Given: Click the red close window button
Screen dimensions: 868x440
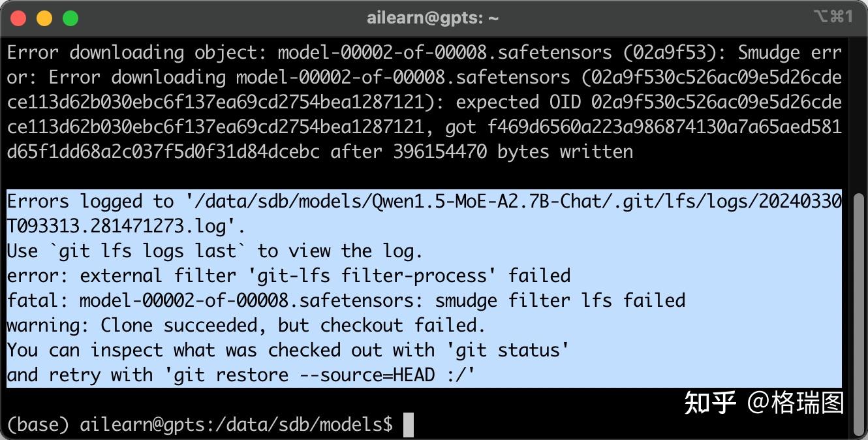Looking at the screenshot, I should point(18,18).
